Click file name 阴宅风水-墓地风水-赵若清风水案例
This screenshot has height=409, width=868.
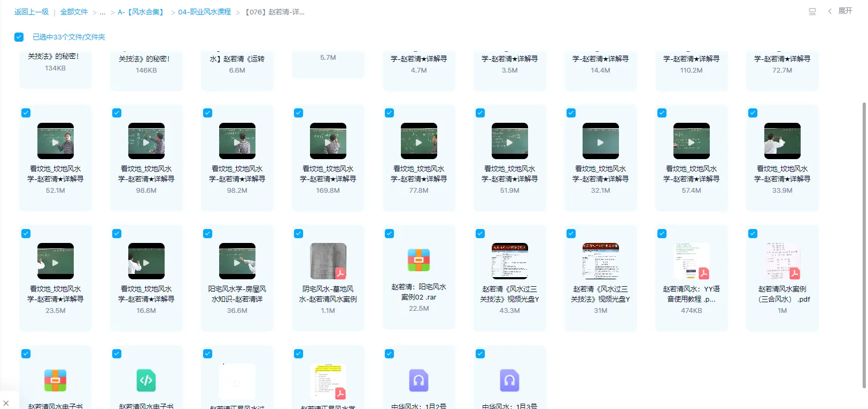[328, 294]
